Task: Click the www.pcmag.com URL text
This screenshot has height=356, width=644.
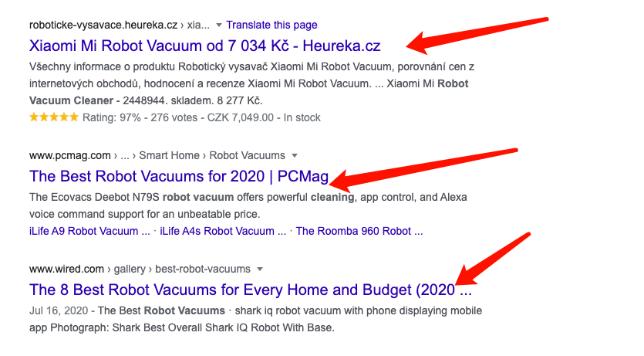Action: 70,155
